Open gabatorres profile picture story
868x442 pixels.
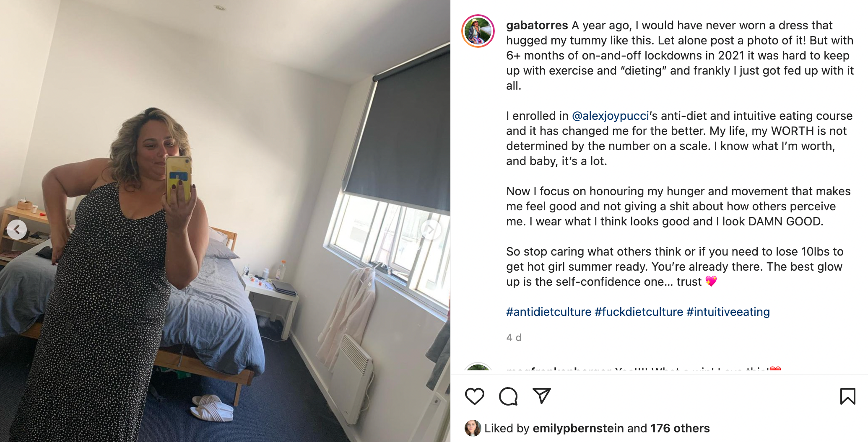click(x=478, y=31)
